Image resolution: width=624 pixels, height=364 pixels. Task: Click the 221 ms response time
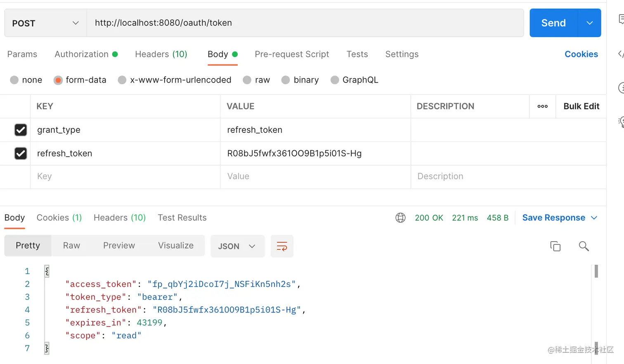click(465, 218)
